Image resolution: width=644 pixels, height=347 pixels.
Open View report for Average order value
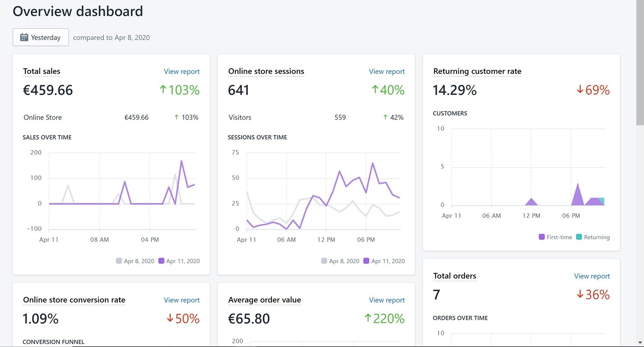pyautogui.click(x=386, y=300)
